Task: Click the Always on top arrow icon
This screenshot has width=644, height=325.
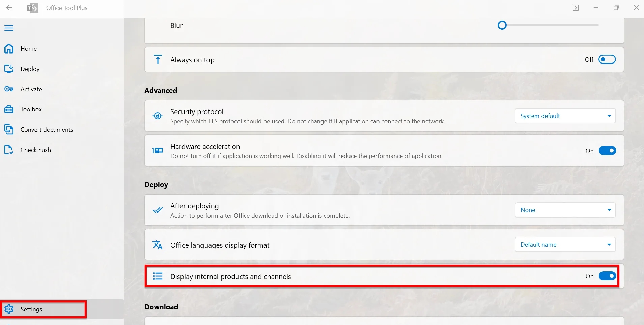Action: click(x=158, y=59)
